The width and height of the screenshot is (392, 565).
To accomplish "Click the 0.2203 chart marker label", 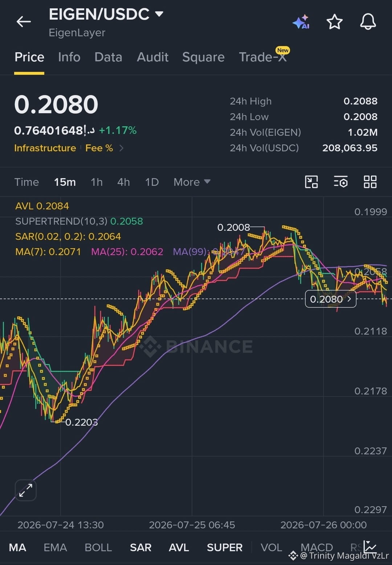I will tap(82, 422).
